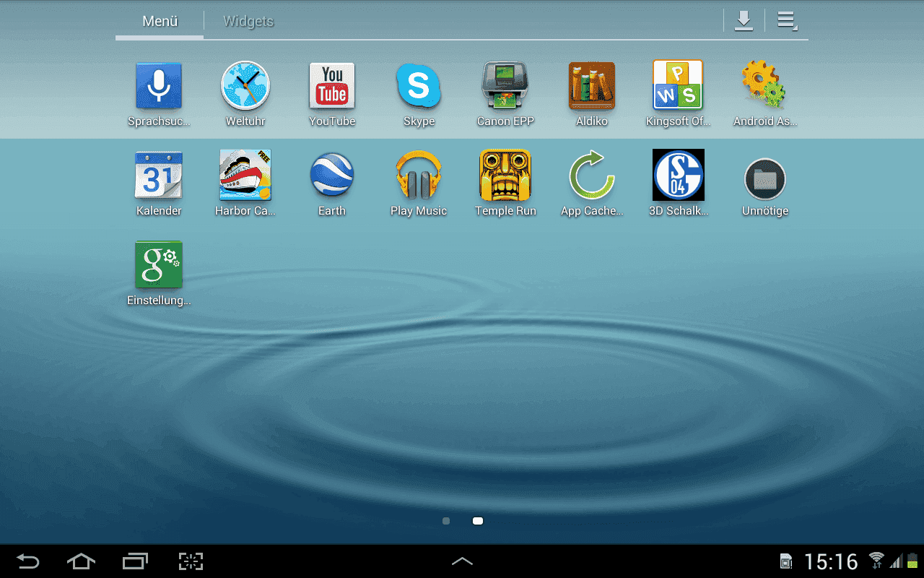
Task: Tap the Wi-Fi status icon
Action: pos(876,560)
